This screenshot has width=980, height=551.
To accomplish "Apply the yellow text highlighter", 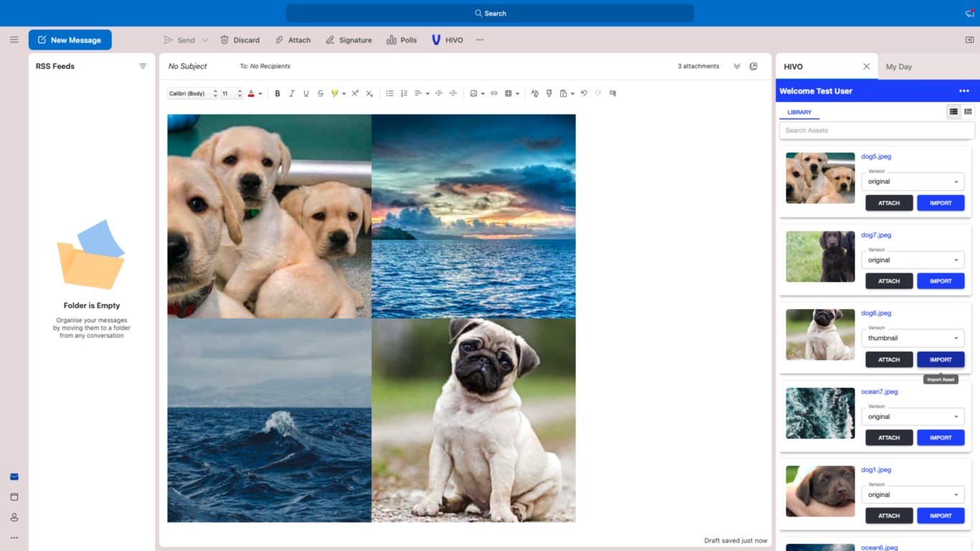I will tap(334, 93).
